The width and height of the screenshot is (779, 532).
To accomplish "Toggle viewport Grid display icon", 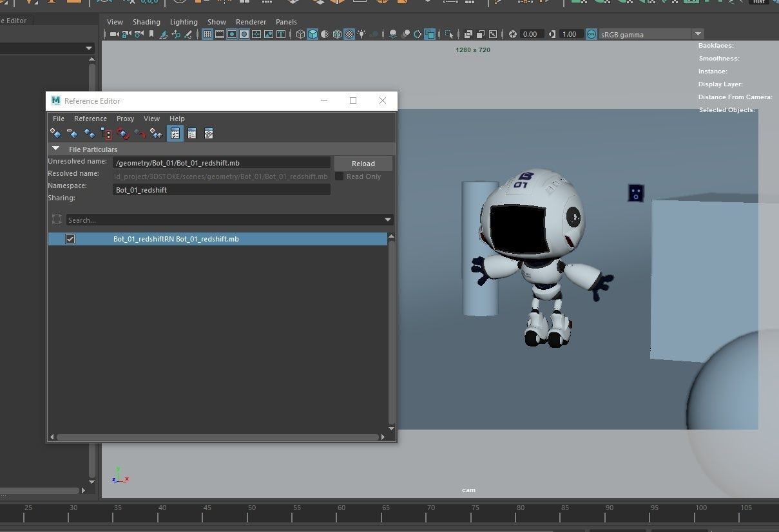I will coord(207,34).
